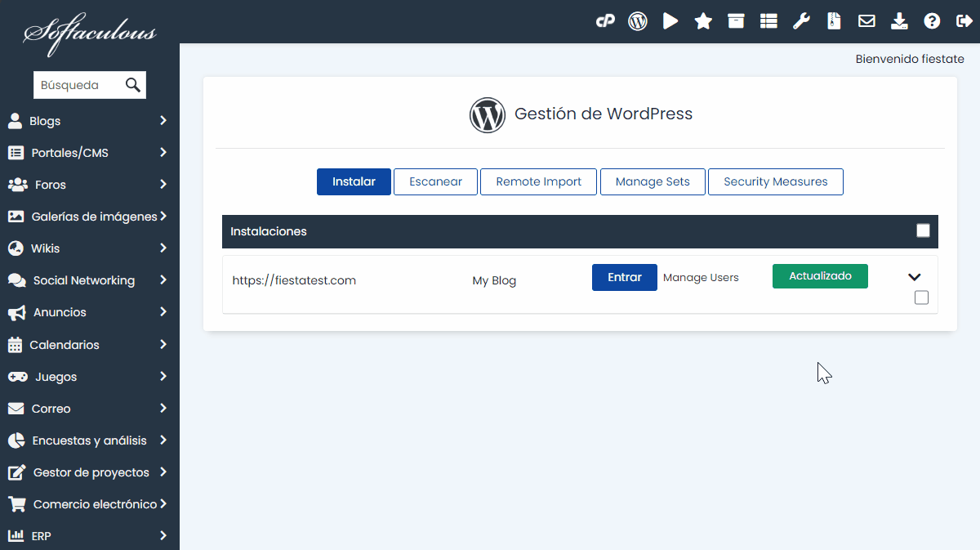The image size is (980, 550).
Task: Open the cPanel icon in the top bar
Action: [x=605, y=21]
